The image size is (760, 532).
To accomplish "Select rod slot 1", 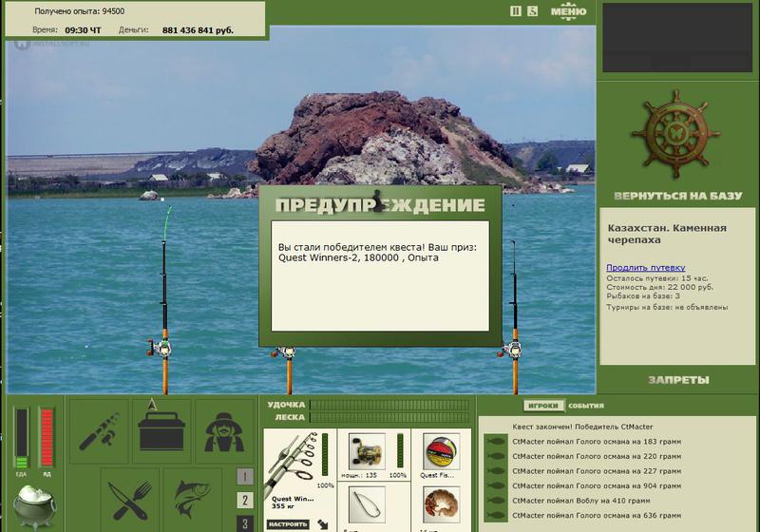I will click(245, 477).
